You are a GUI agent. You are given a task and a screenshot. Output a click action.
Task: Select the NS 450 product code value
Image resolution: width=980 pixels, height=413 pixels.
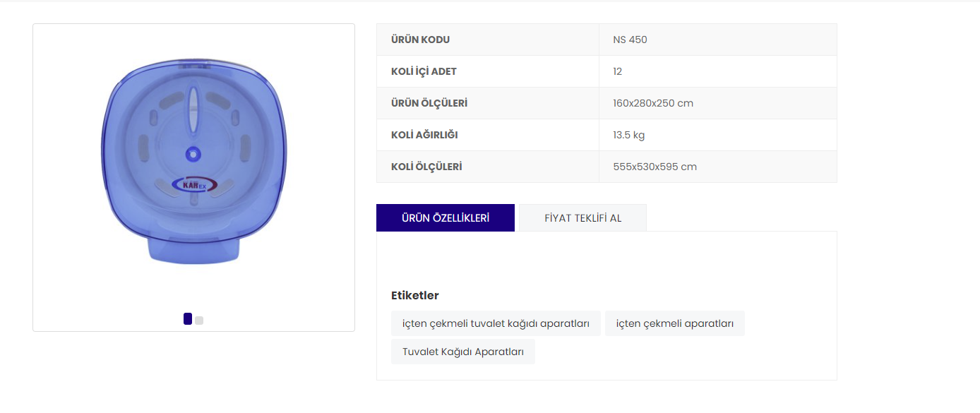pyautogui.click(x=630, y=40)
